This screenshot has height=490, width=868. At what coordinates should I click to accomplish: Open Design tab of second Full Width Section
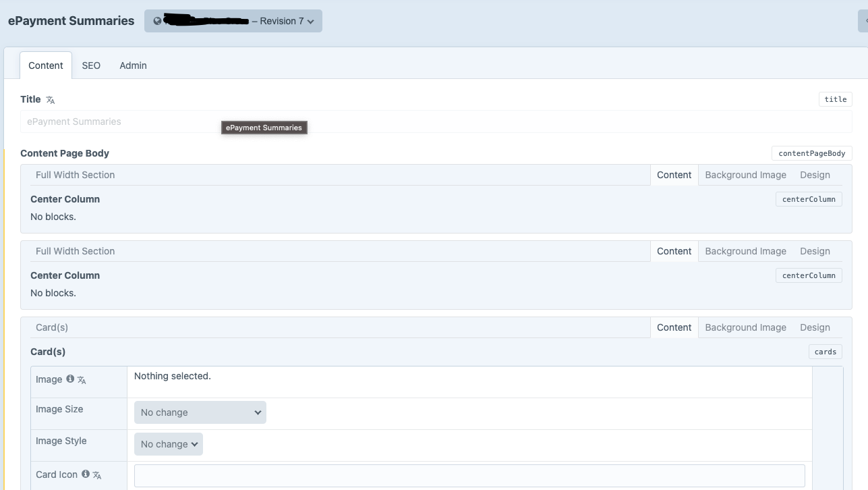pyautogui.click(x=815, y=251)
